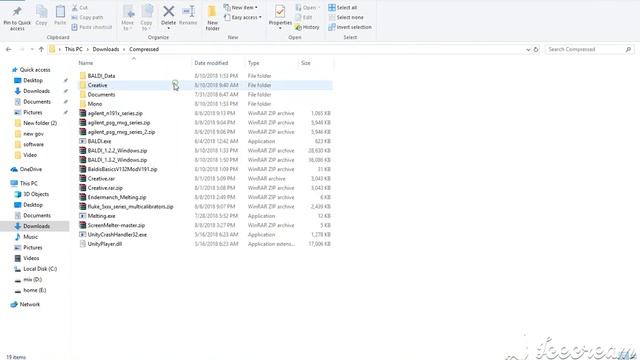Go back with the Back arrow
Image resolution: width=640 pixels, height=360 pixels.
point(9,49)
